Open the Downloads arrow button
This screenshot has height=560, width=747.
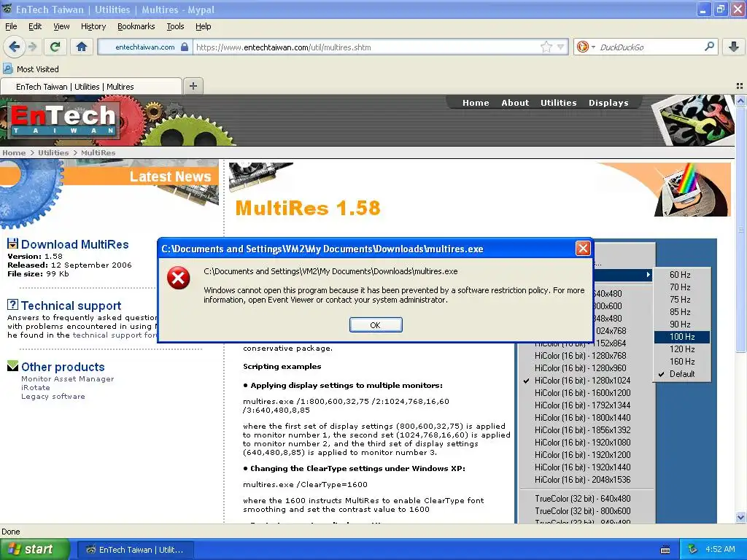tap(734, 47)
